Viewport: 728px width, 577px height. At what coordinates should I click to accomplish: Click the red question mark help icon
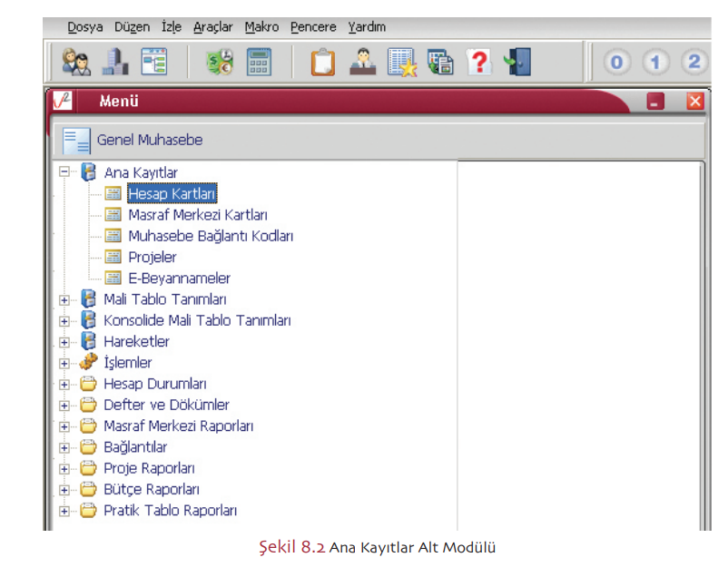pyautogui.click(x=478, y=63)
